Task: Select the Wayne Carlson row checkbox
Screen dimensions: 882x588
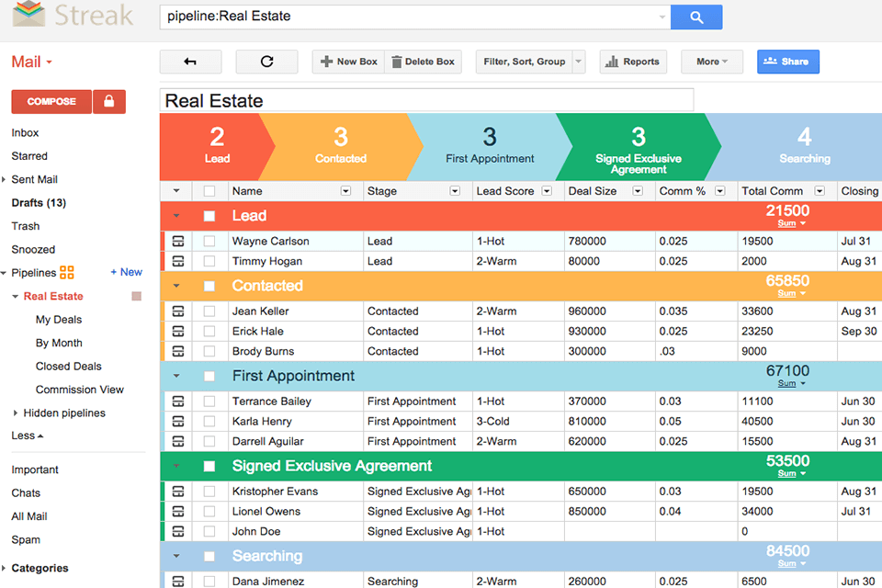Action: pos(209,242)
